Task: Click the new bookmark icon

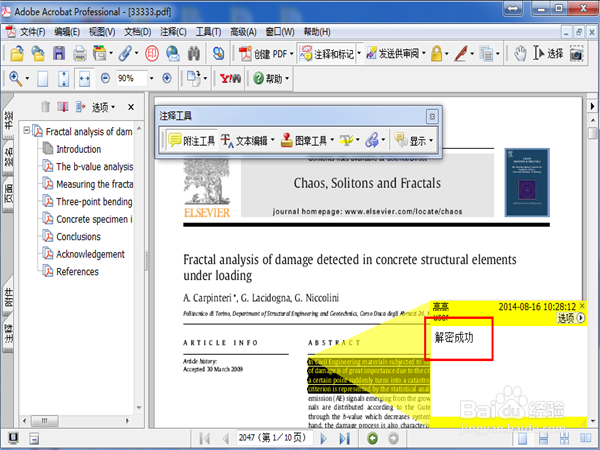Action: pos(63,107)
